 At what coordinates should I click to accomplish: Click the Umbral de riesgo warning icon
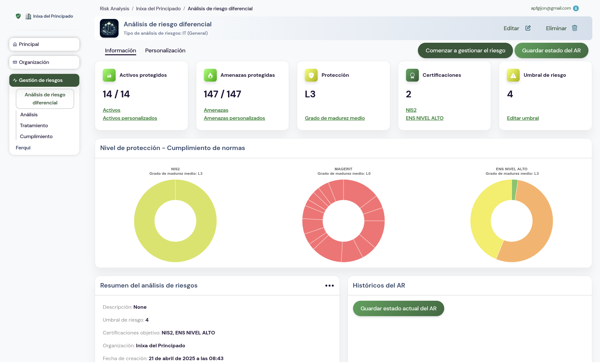click(513, 75)
